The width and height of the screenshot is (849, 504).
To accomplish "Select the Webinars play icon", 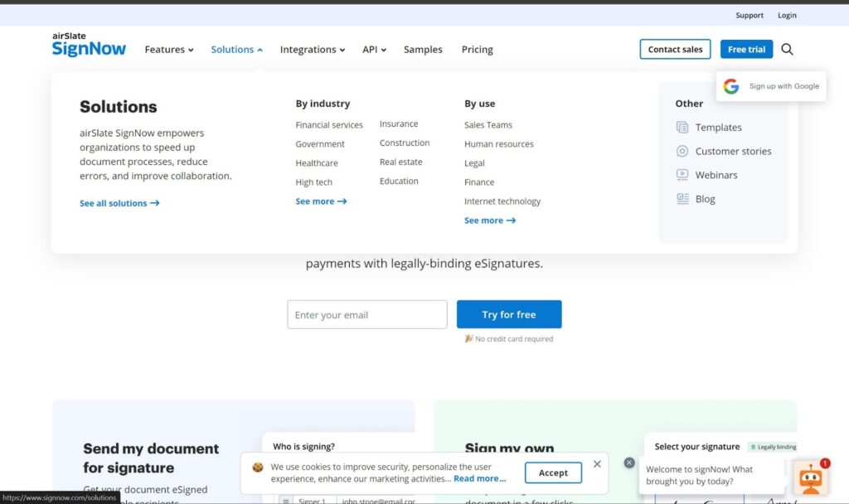I will (x=682, y=175).
